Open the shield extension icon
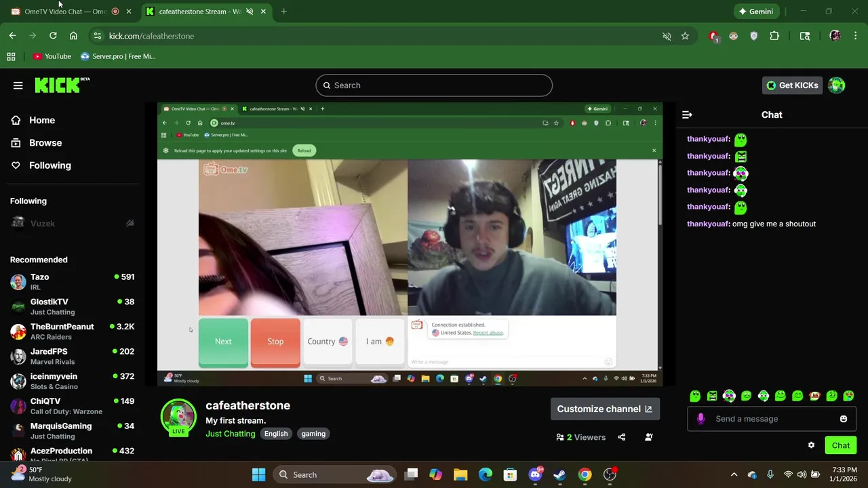Image resolution: width=868 pixels, height=488 pixels. pyautogui.click(x=753, y=36)
